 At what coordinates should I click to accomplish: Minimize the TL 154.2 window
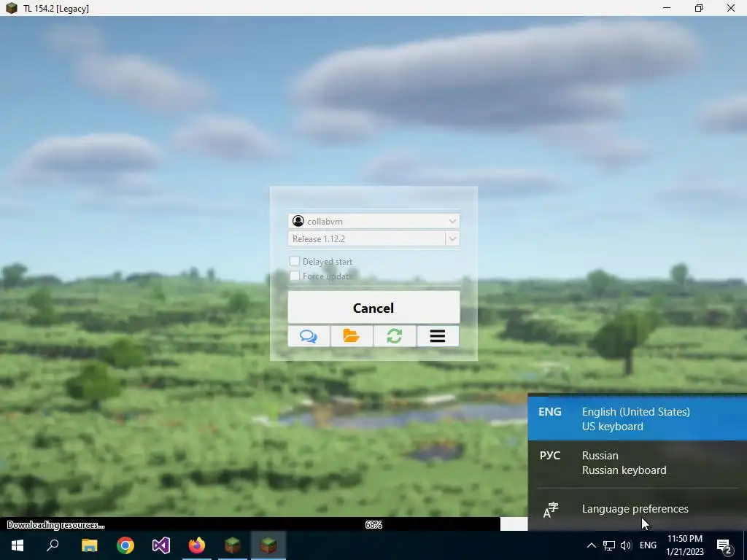(667, 8)
